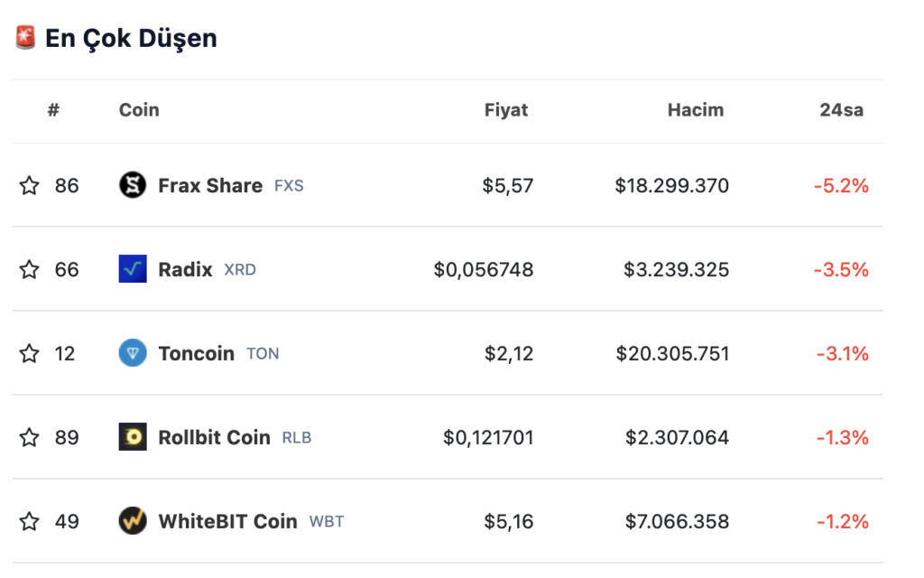Click the Frax Share coin logo

(133, 185)
